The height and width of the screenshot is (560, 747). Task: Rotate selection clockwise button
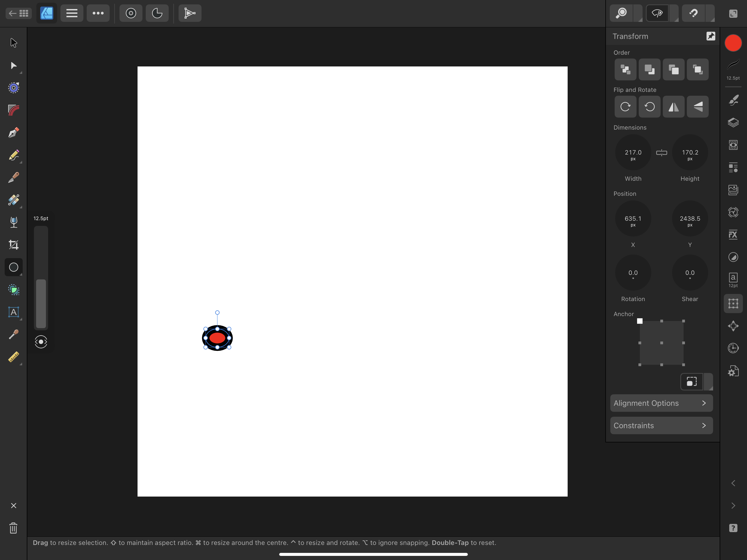[x=625, y=107]
